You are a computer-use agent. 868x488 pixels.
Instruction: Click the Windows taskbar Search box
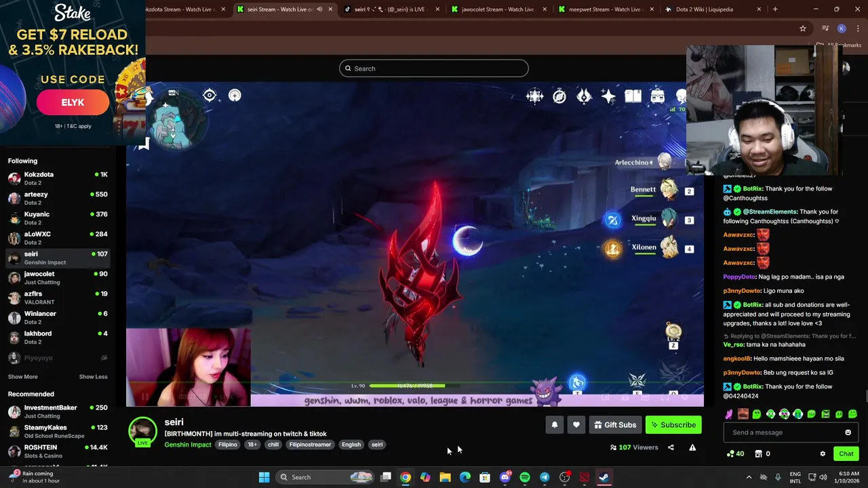point(326,477)
